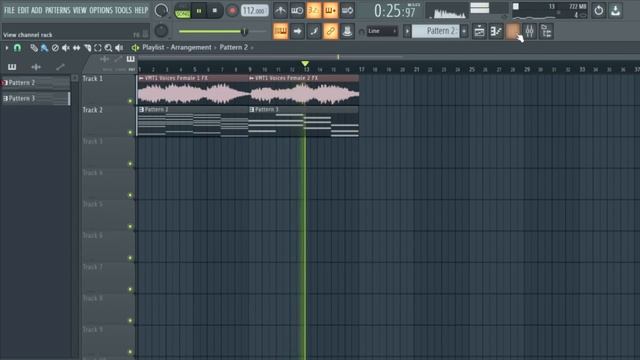Select the Select tool

coord(98,48)
